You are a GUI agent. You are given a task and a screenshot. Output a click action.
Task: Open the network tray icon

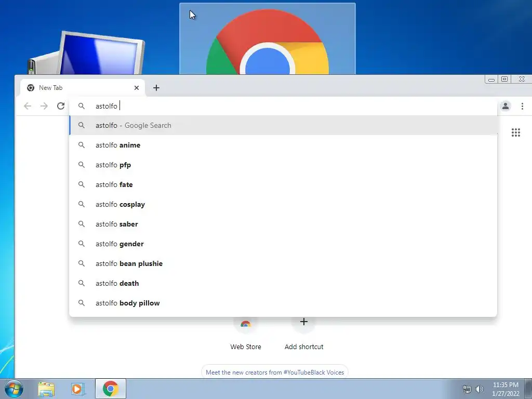(467, 389)
